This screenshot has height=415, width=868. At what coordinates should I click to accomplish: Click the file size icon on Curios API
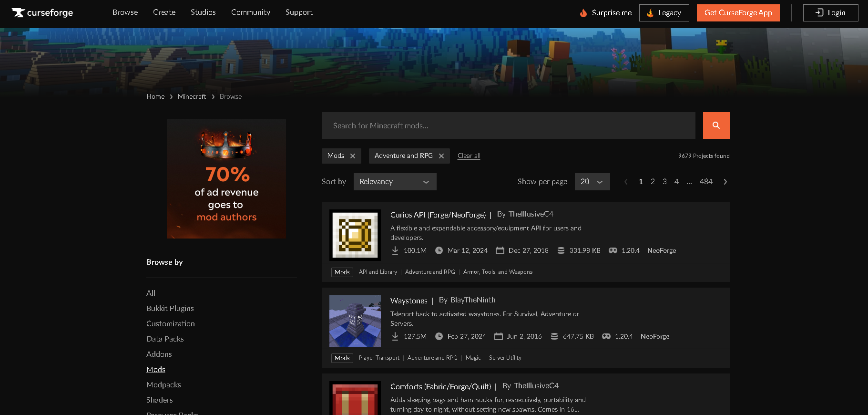pos(561,250)
